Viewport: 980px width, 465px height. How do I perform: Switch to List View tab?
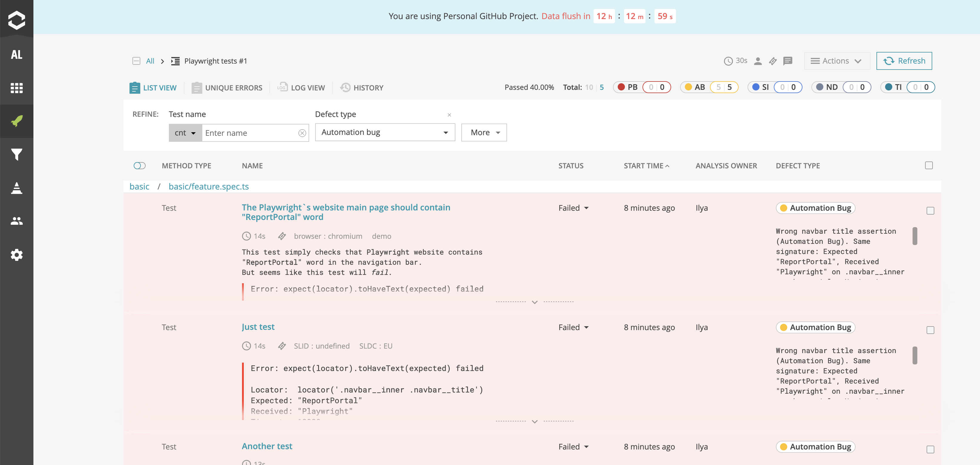pyautogui.click(x=153, y=87)
